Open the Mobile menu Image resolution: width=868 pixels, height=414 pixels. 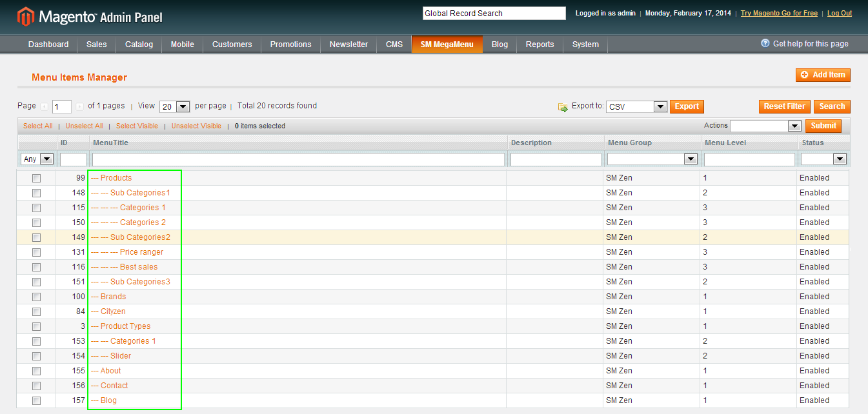(x=182, y=44)
